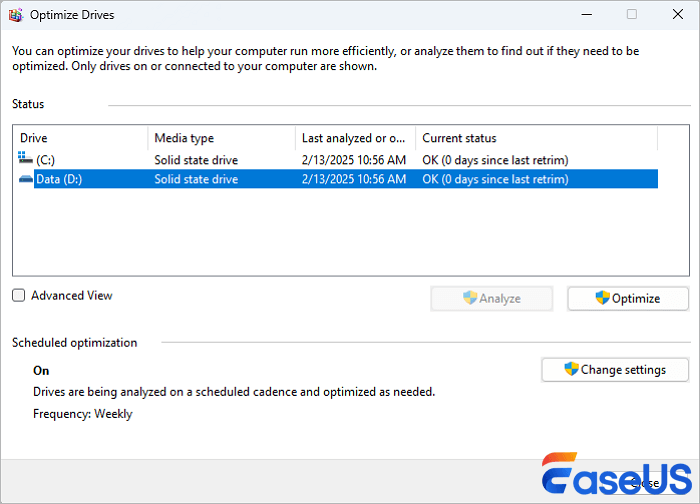The height and width of the screenshot is (504, 700).
Task: Click the shield icon on Change settings
Action: point(571,369)
